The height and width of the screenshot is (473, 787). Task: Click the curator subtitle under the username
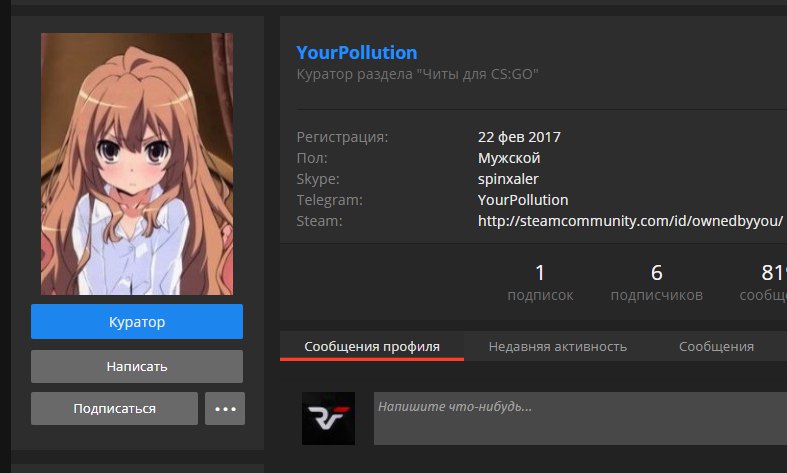[x=418, y=75]
